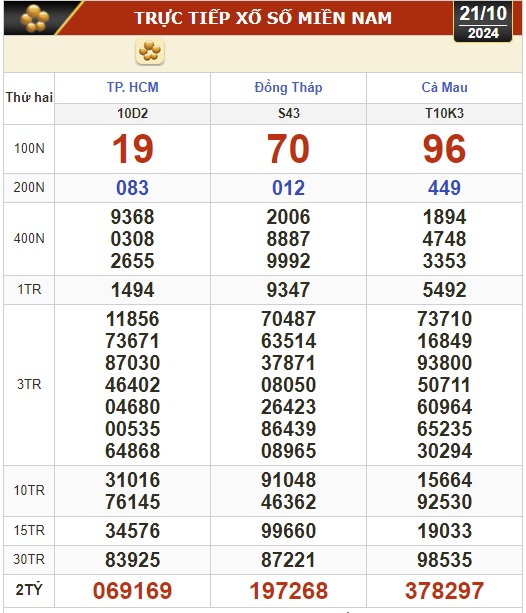Screen dimensions: 526x613
Task: Click Cà Mau 100N result 96
Action: (444, 149)
